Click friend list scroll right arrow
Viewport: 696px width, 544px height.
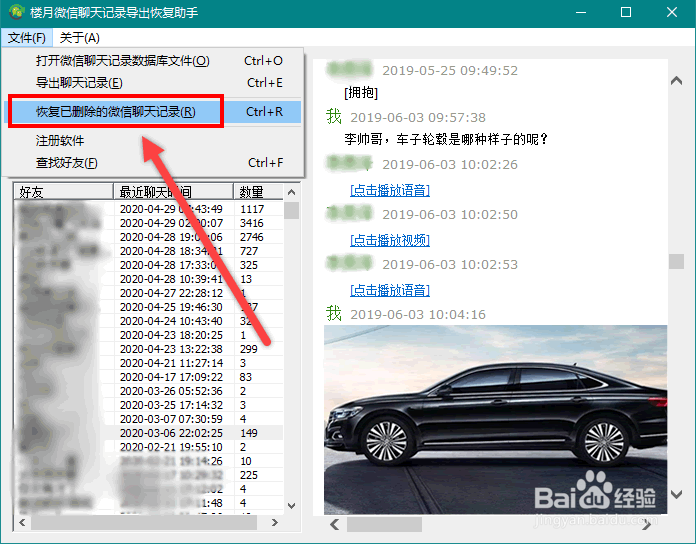(x=275, y=522)
